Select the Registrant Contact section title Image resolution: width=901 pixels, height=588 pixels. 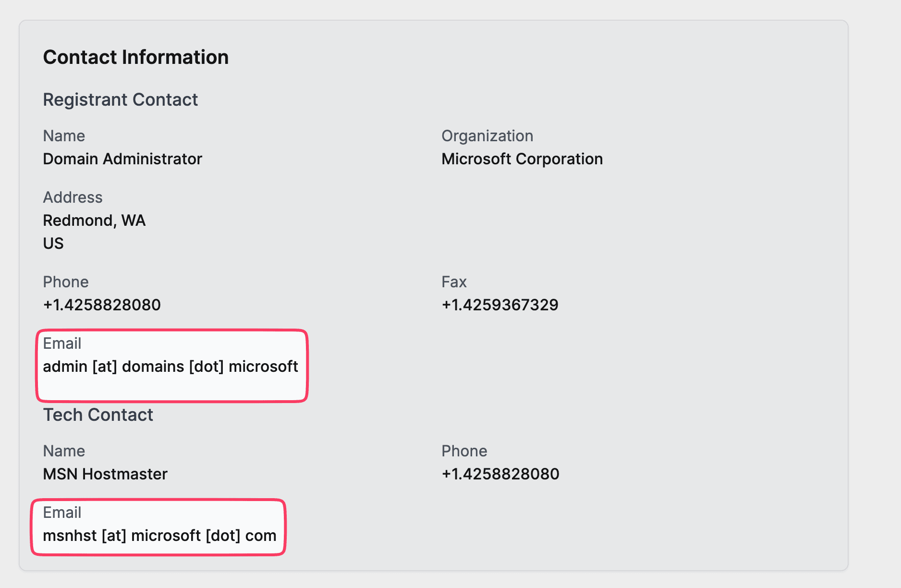(120, 99)
